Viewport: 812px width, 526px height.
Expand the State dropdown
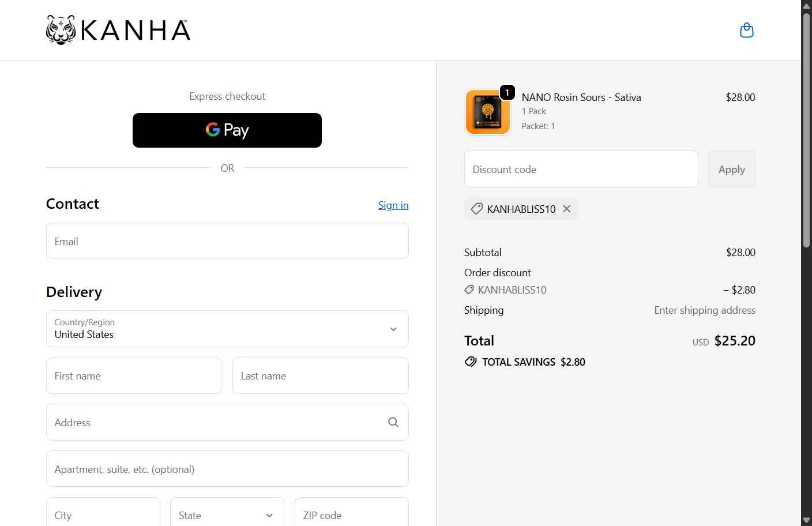227,512
